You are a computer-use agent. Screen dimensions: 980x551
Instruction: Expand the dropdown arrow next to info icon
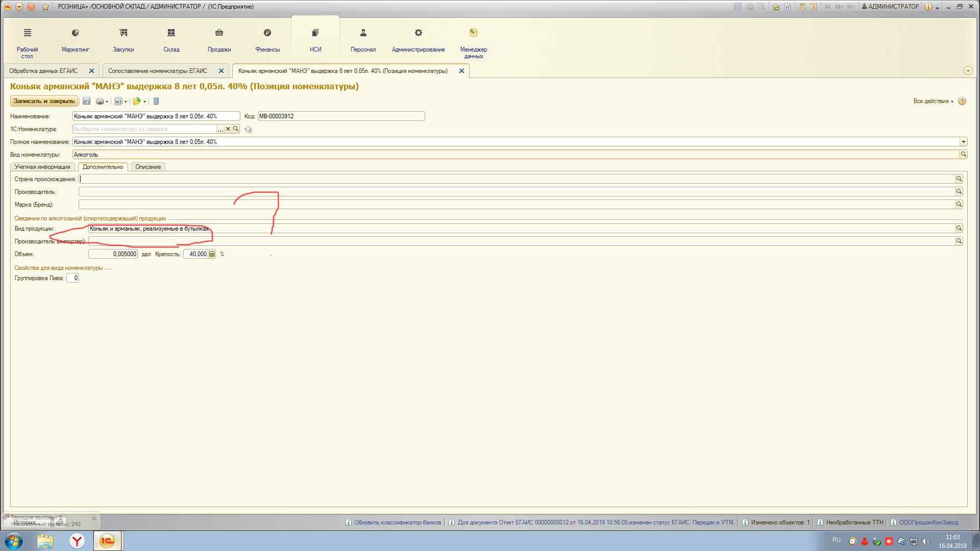point(937,7)
